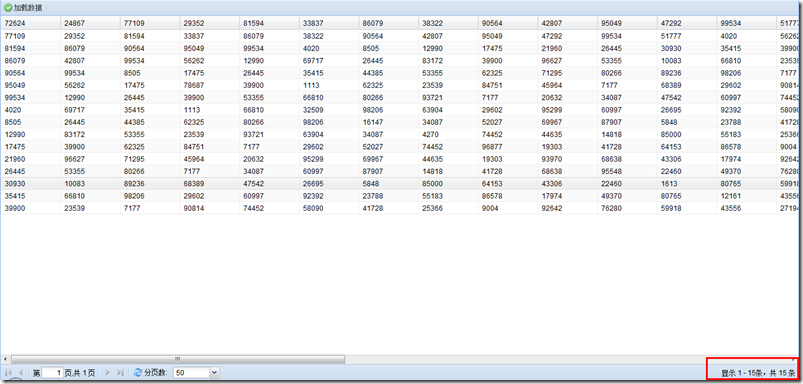Select cell 12161 in row 35415
The height and width of the screenshot is (384, 803).
[747, 196]
